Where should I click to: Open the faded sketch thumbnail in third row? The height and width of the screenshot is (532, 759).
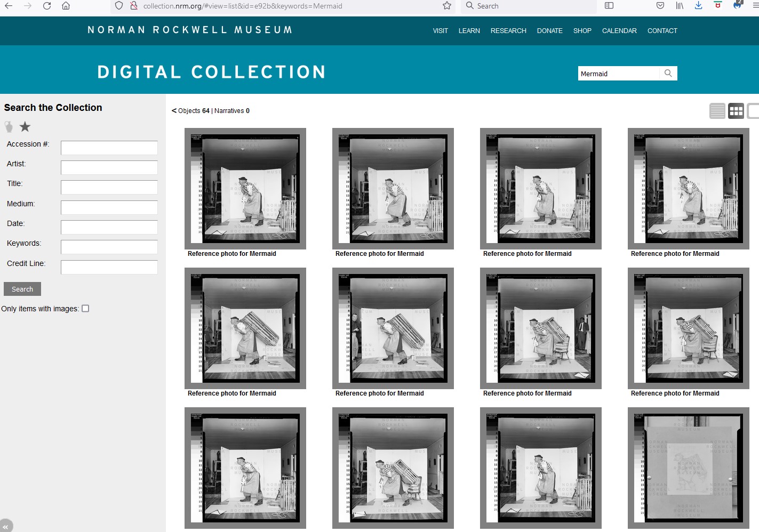[x=689, y=468]
